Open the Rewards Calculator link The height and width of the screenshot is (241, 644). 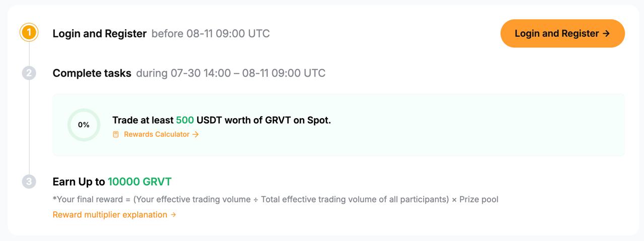coord(156,134)
